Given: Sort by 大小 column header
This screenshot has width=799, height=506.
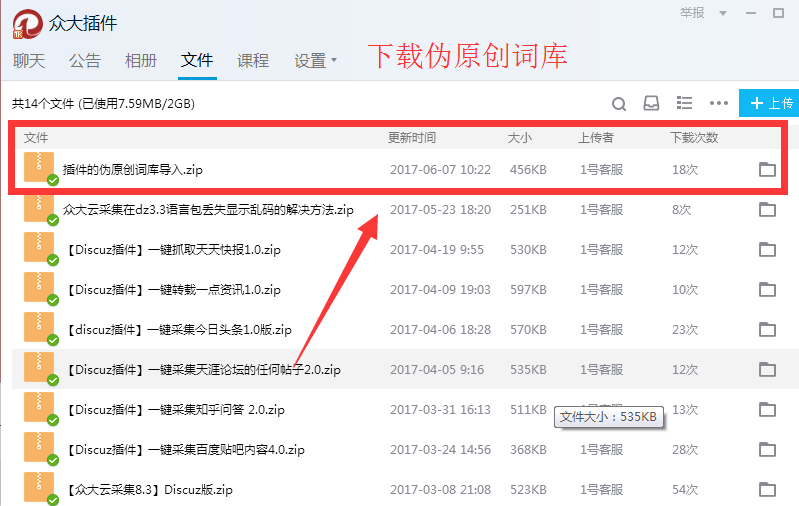Looking at the screenshot, I should 520,138.
